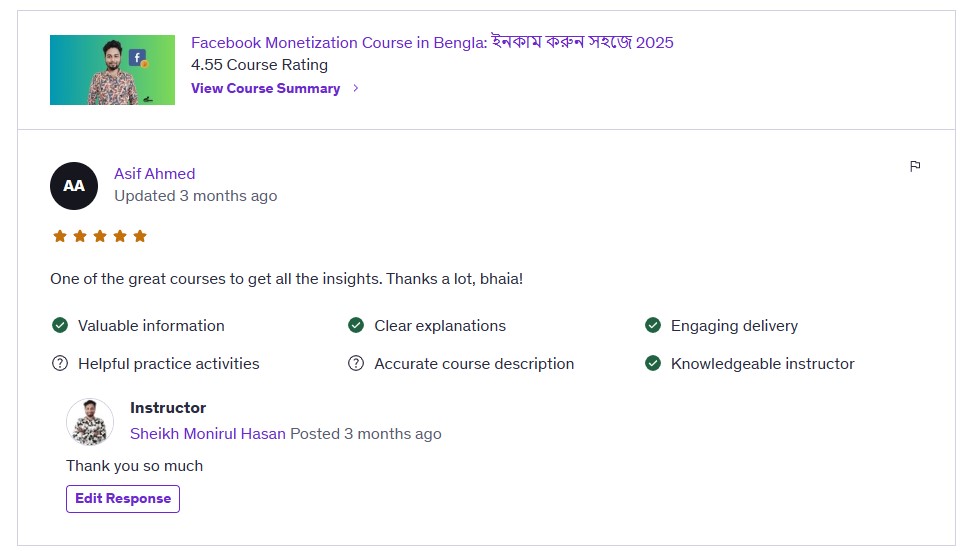Click the instructor profile photo
The width and height of the screenshot is (963, 551).
tap(90, 421)
